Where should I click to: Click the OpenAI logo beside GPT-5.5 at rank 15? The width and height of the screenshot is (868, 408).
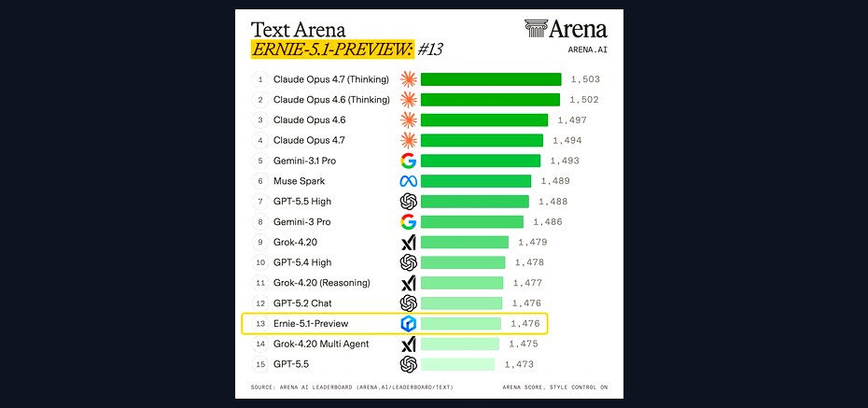click(409, 364)
